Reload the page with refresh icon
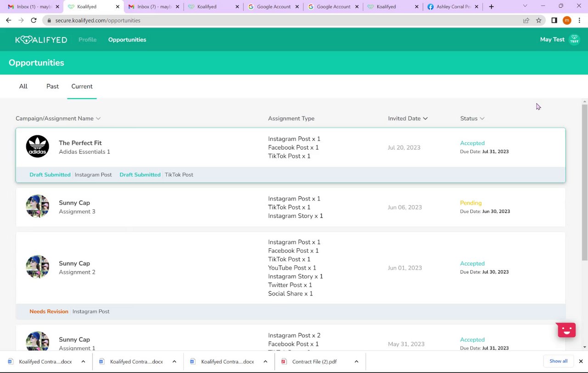 pyautogui.click(x=34, y=20)
